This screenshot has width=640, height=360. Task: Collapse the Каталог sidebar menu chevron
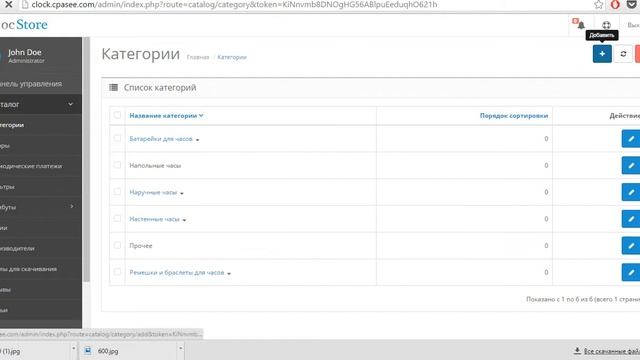click(x=71, y=104)
